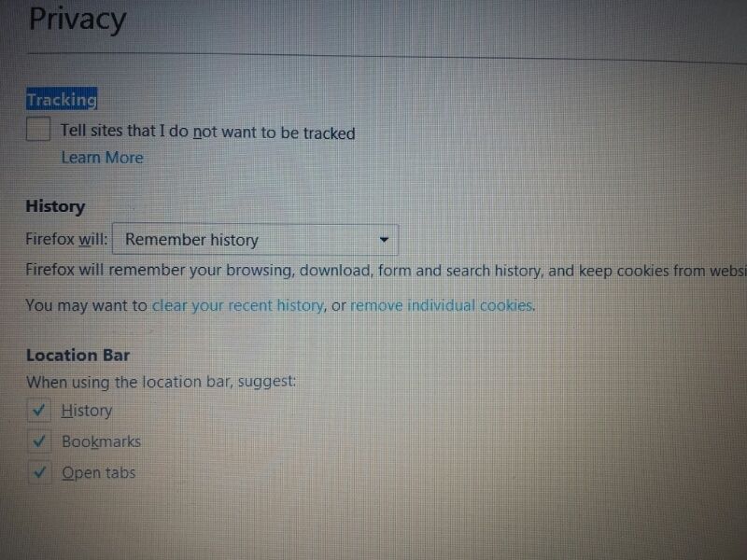Screen dimensions: 747x560
Task: Open the clear your recent history link
Action: [238, 305]
